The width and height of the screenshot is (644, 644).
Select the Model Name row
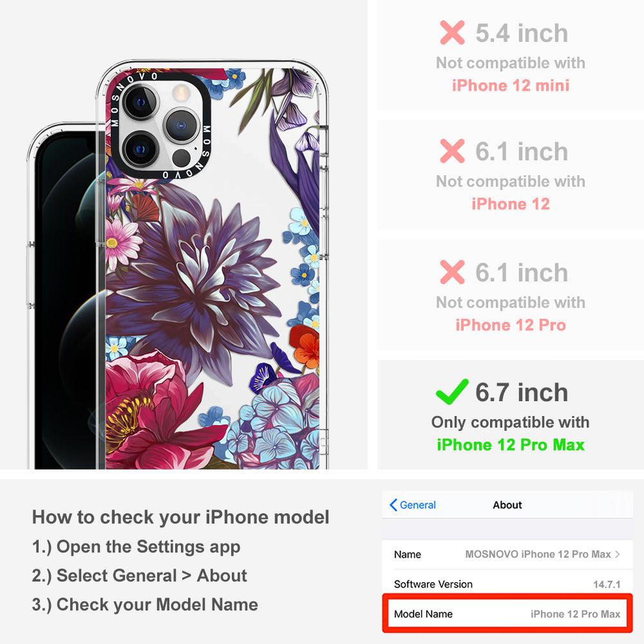click(507, 614)
